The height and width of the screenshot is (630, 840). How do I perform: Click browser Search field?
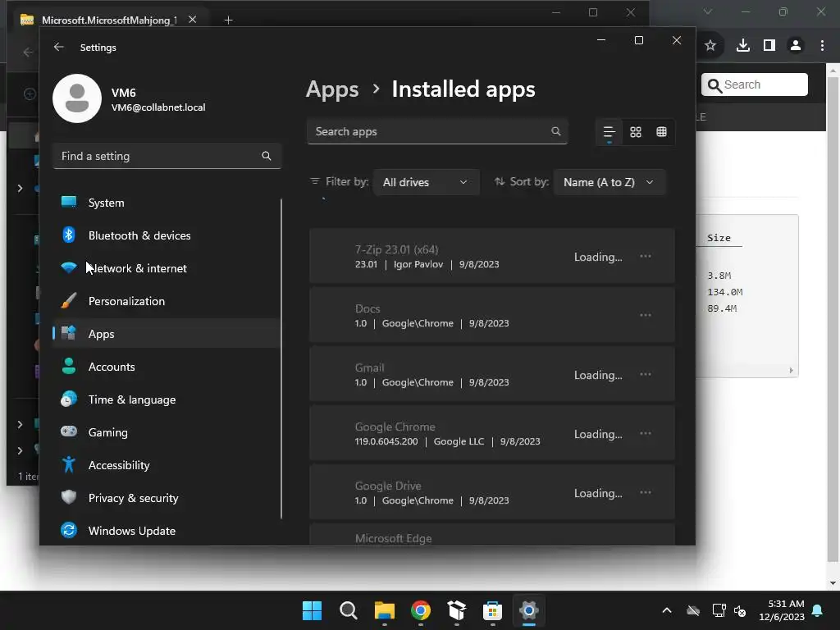755,84
